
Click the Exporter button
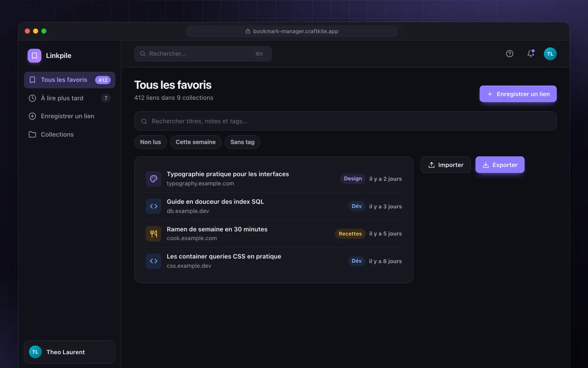tap(500, 165)
